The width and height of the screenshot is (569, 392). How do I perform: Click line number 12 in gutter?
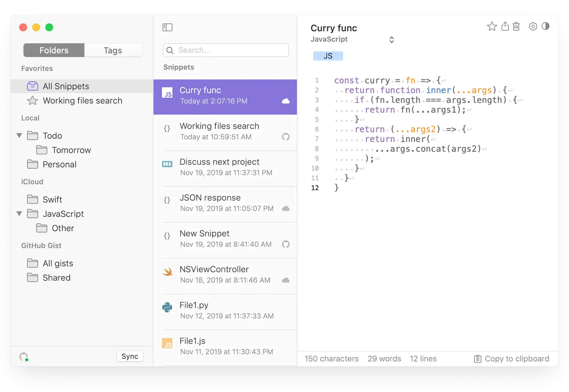pyautogui.click(x=315, y=188)
